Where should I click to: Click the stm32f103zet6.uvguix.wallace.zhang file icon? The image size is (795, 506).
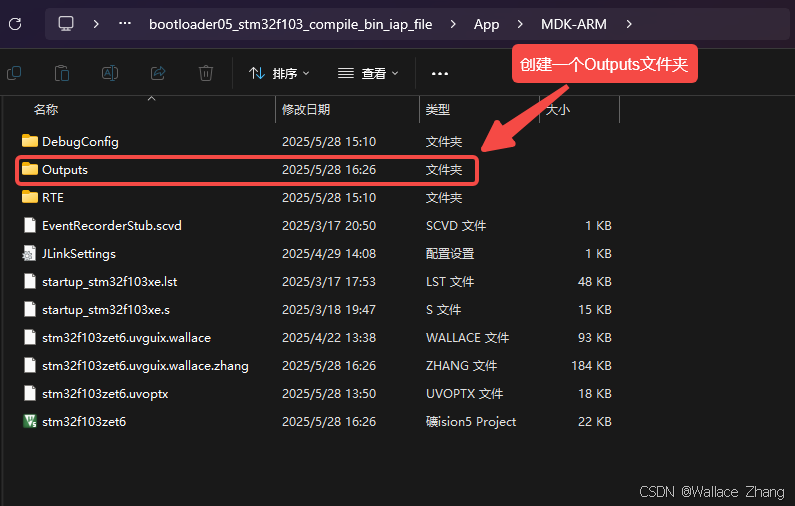pos(30,365)
